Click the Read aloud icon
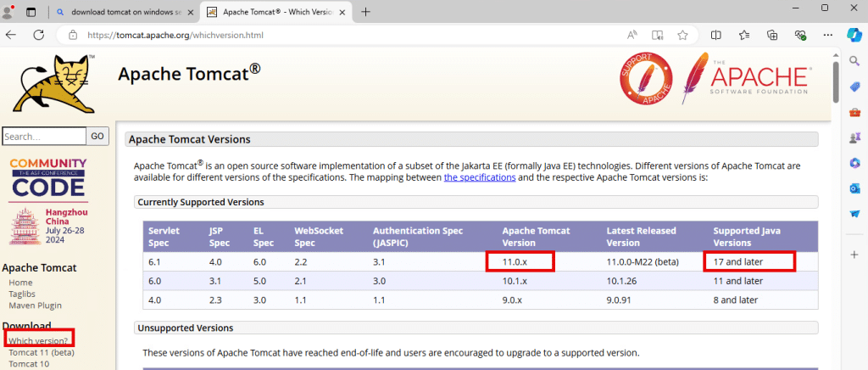The image size is (868, 370). pyautogui.click(x=632, y=35)
